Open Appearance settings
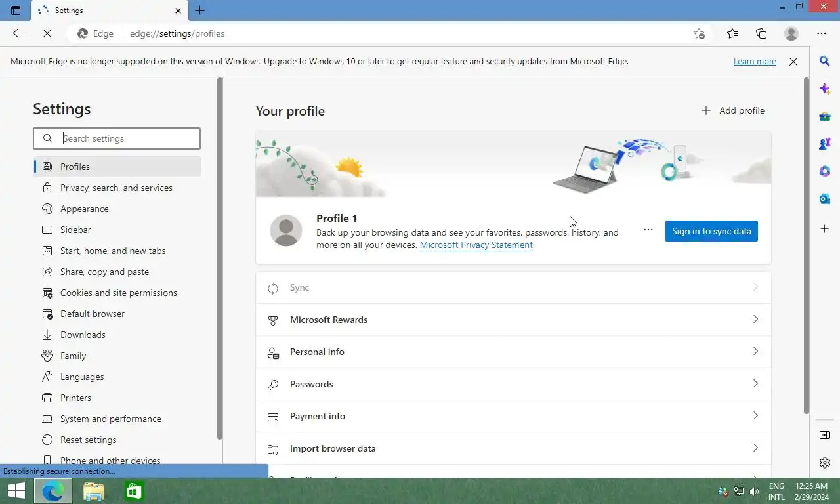The height and width of the screenshot is (504, 840). point(117,209)
